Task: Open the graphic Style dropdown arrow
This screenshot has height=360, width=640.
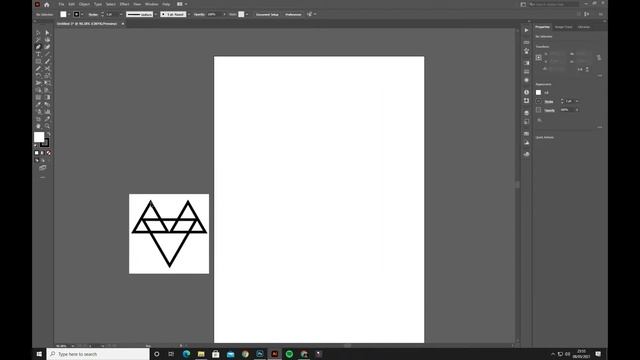Action: point(247,14)
